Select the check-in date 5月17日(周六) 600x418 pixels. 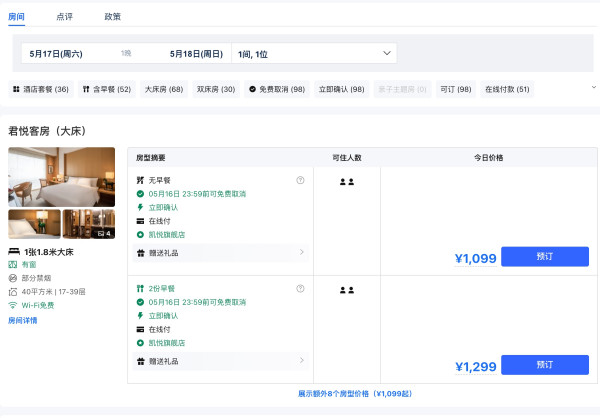(x=56, y=54)
